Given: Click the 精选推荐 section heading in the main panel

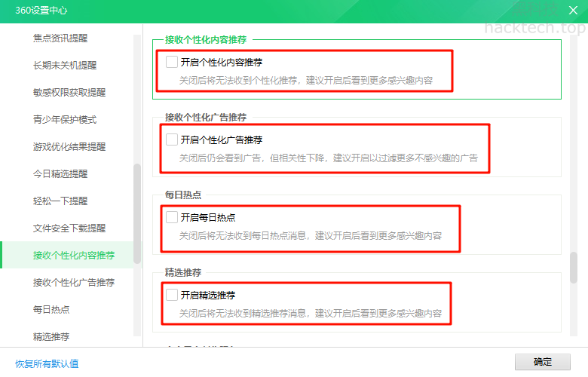Looking at the screenshot, I should (183, 273).
